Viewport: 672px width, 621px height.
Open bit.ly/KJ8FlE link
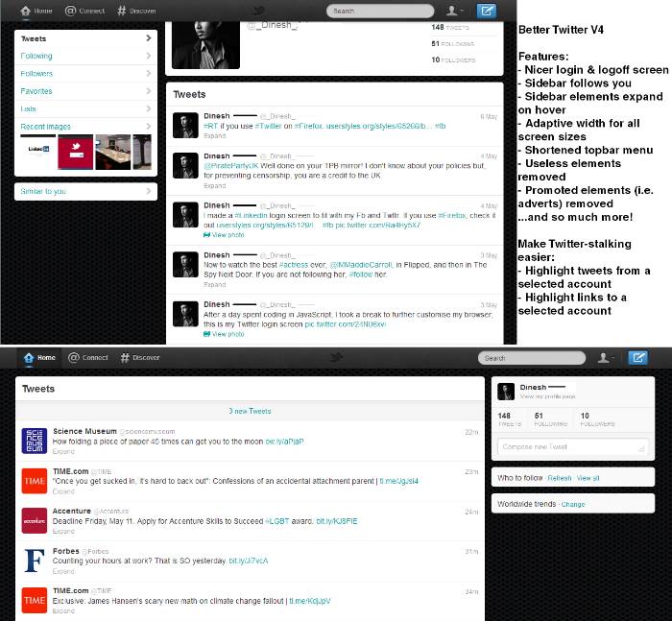[337, 521]
